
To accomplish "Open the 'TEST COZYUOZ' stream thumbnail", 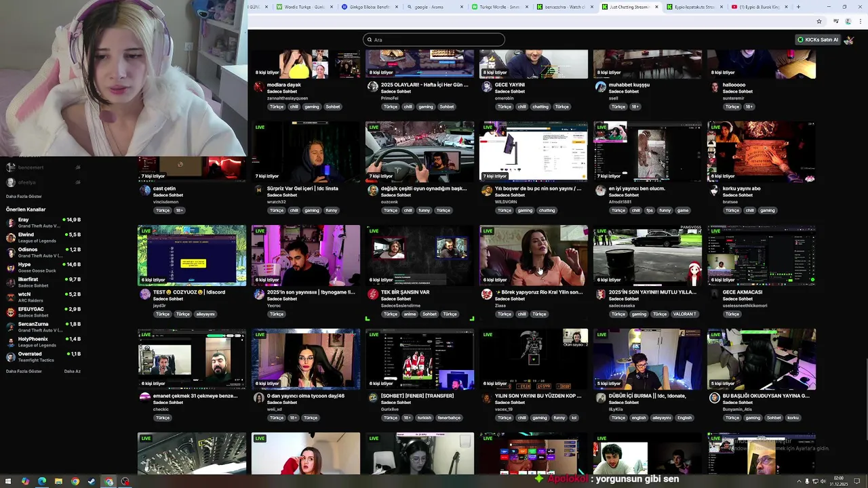I will pos(192,256).
